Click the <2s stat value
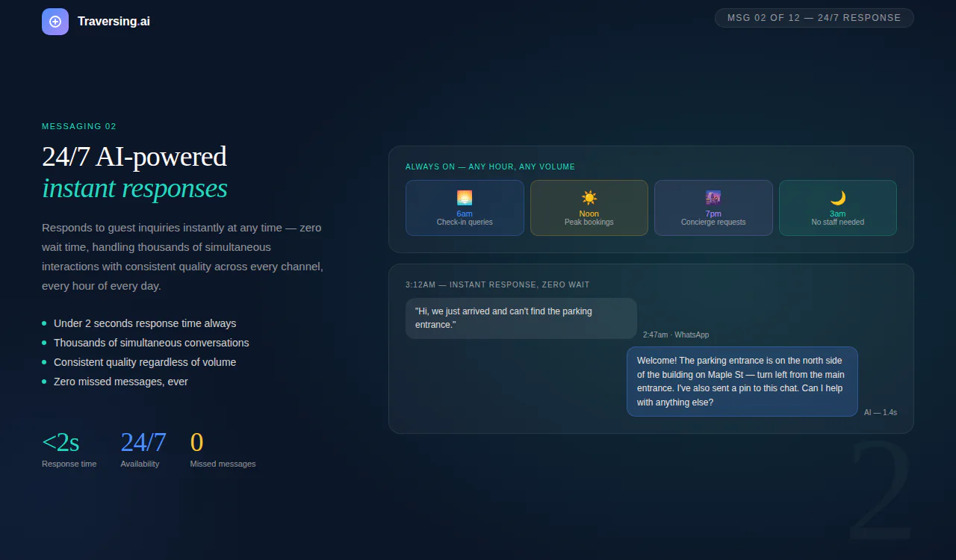Image resolution: width=956 pixels, height=560 pixels. pyautogui.click(x=60, y=442)
